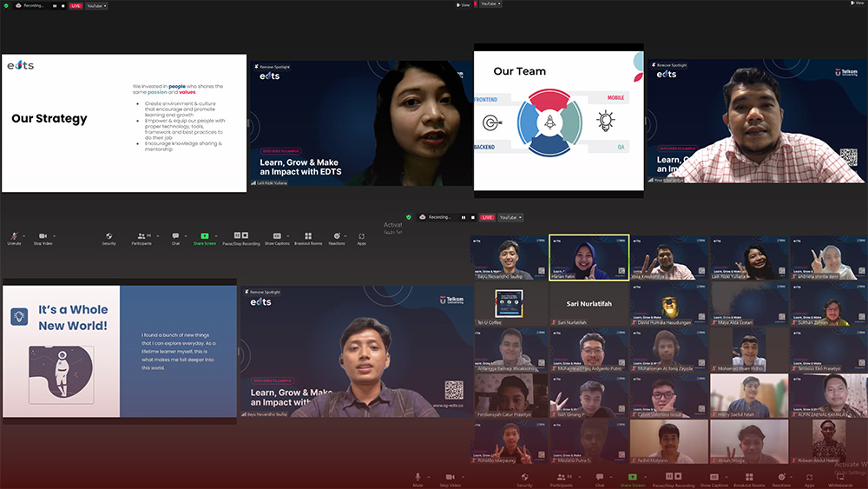868x489 pixels.
Task: Click Remove Spotlight on Bayu Novarisho's video
Action: (x=261, y=292)
